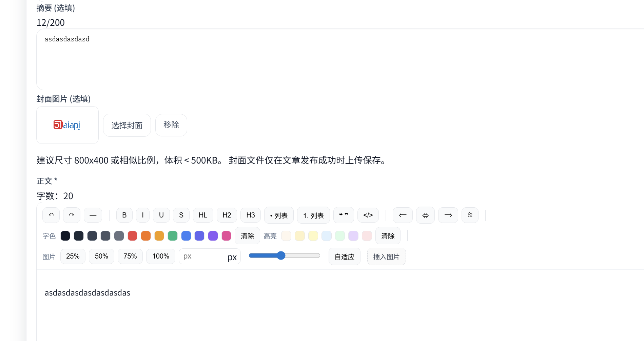The image size is (644, 341).
Task: Align text left with the left arrow
Action: tap(403, 215)
